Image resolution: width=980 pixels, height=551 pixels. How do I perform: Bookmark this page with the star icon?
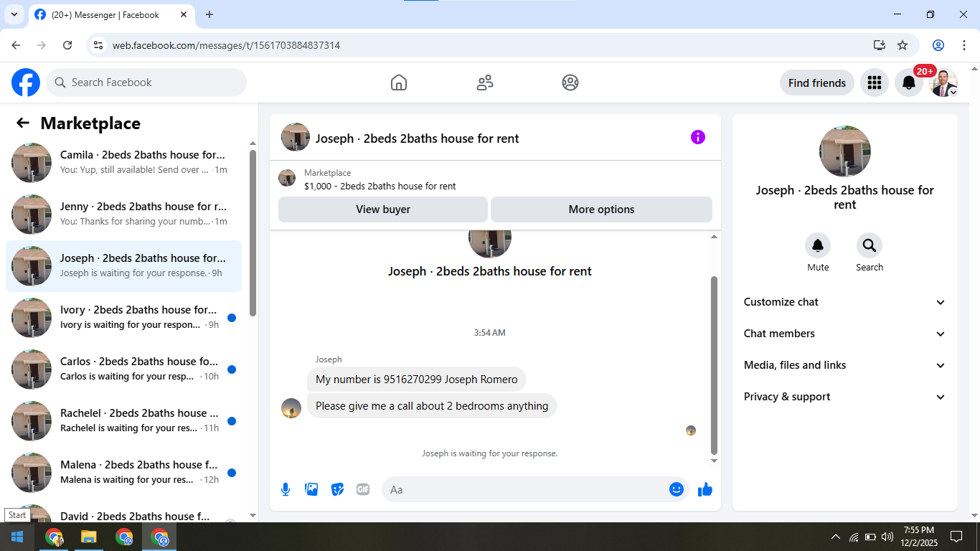tap(903, 45)
